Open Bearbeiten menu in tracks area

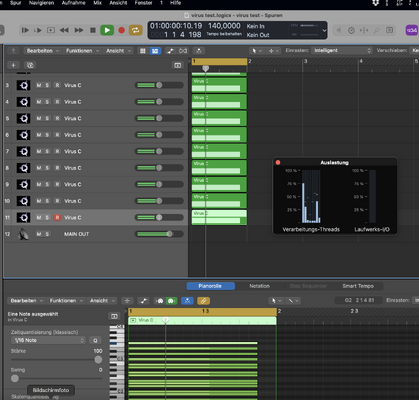click(x=42, y=51)
